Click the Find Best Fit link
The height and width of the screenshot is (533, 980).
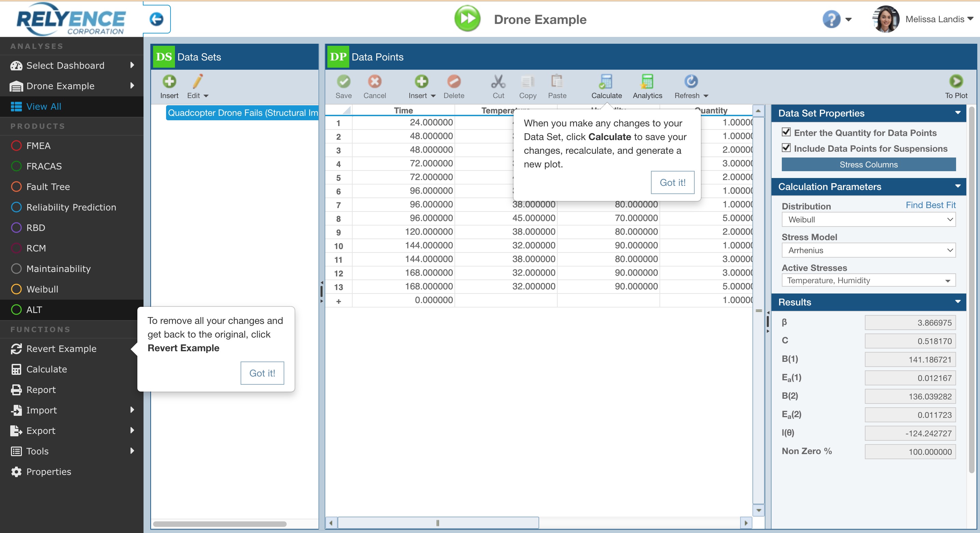click(x=930, y=205)
